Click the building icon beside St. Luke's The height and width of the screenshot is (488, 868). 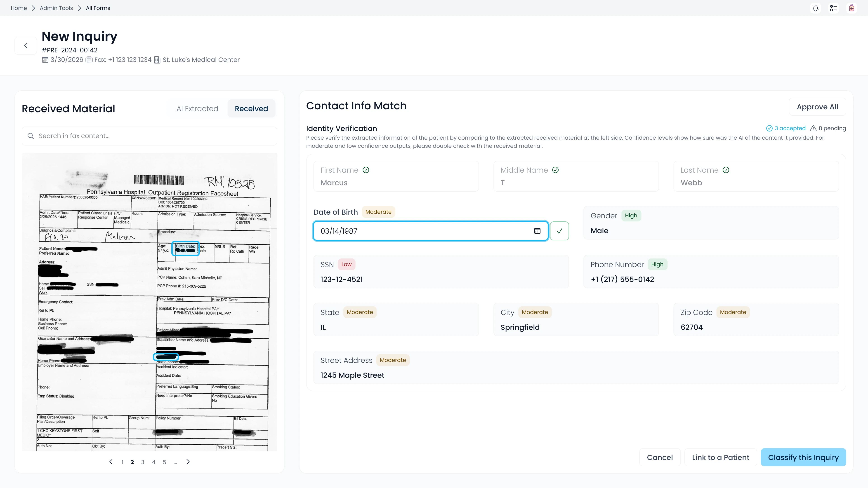(157, 60)
